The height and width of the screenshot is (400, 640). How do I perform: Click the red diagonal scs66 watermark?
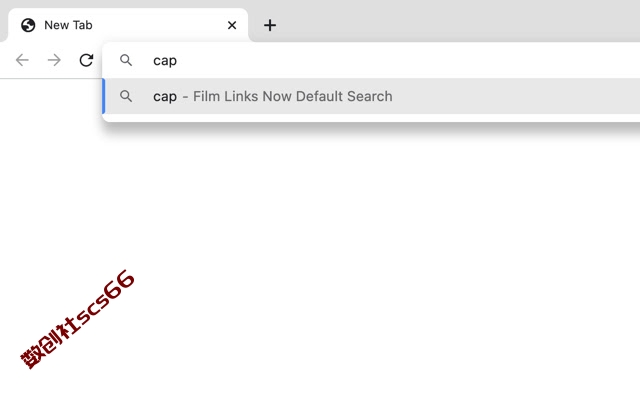78,320
